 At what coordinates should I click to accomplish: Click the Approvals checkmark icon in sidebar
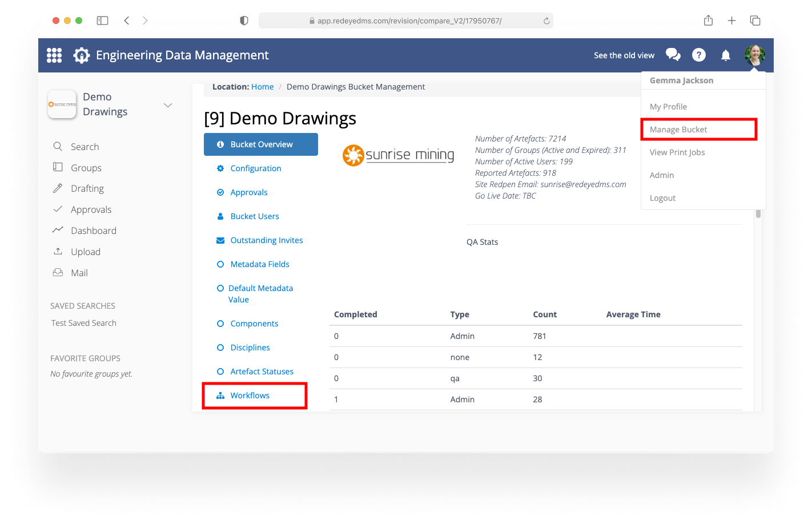tap(58, 209)
